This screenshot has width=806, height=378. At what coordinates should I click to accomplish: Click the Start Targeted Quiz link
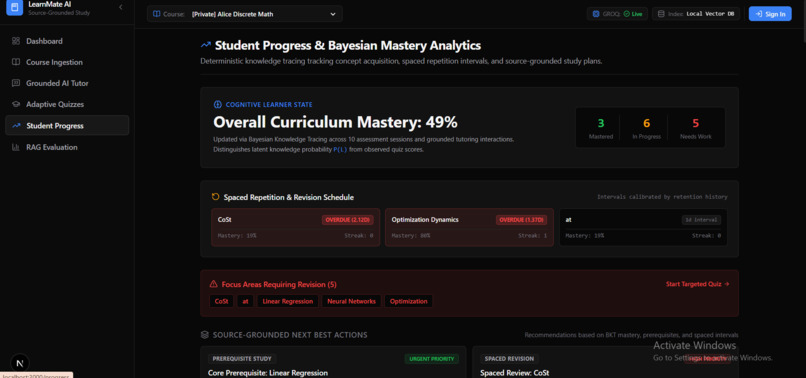697,284
